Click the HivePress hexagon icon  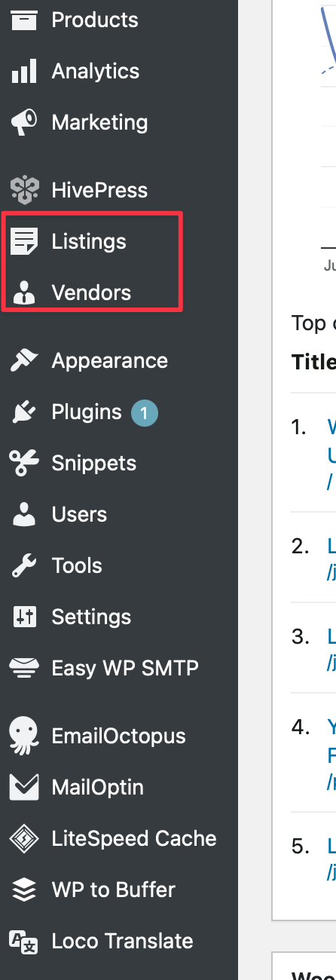click(24, 190)
